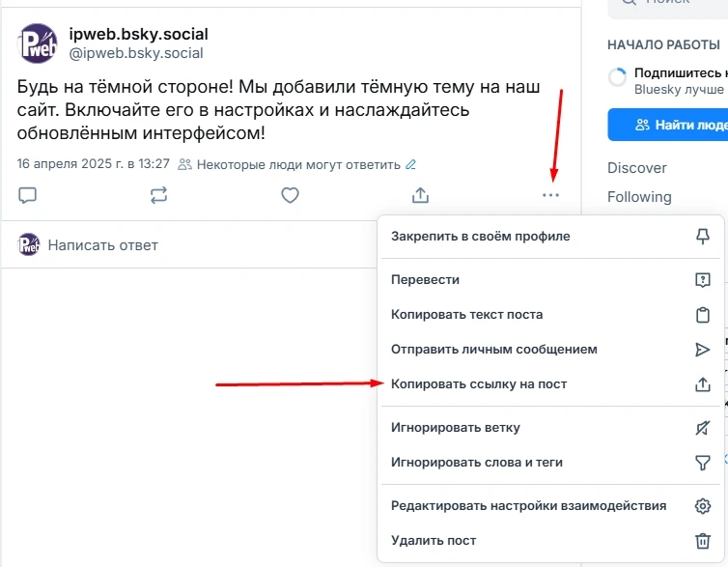The width and height of the screenshot is (728, 567).
Task: Click 'Удалить пост' to delete post
Action: point(434,541)
